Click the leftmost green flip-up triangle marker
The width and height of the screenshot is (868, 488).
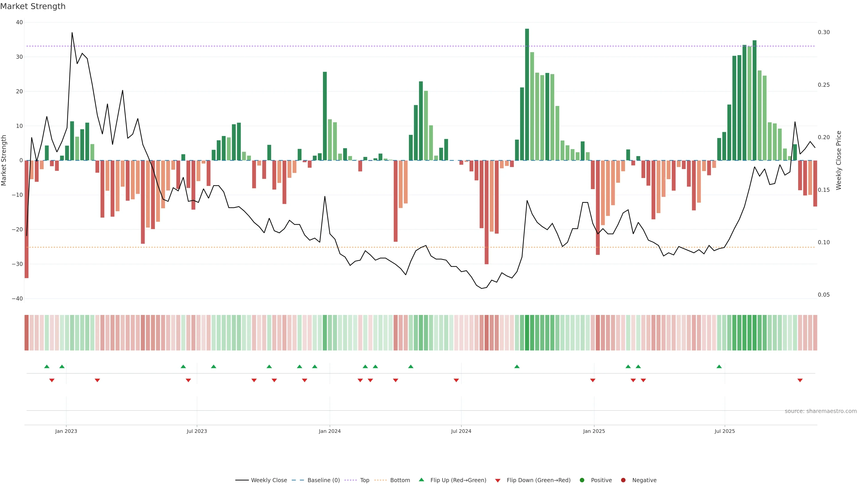[x=47, y=366]
